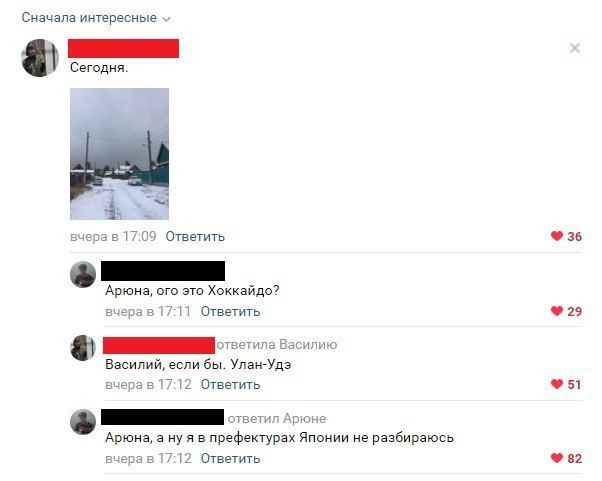Click 'Ответить' under the 17:09 comment
Viewport: 602px width, 481px height.
pos(195,236)
